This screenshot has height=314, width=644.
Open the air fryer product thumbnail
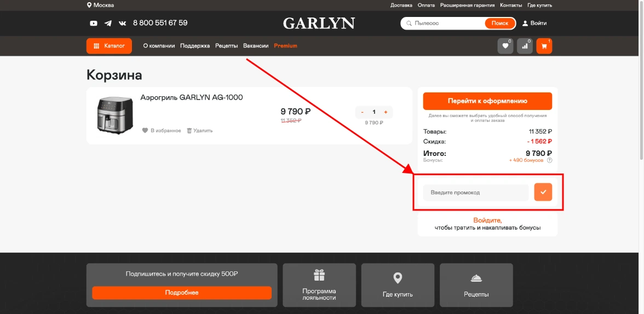(x=115, y=116)
